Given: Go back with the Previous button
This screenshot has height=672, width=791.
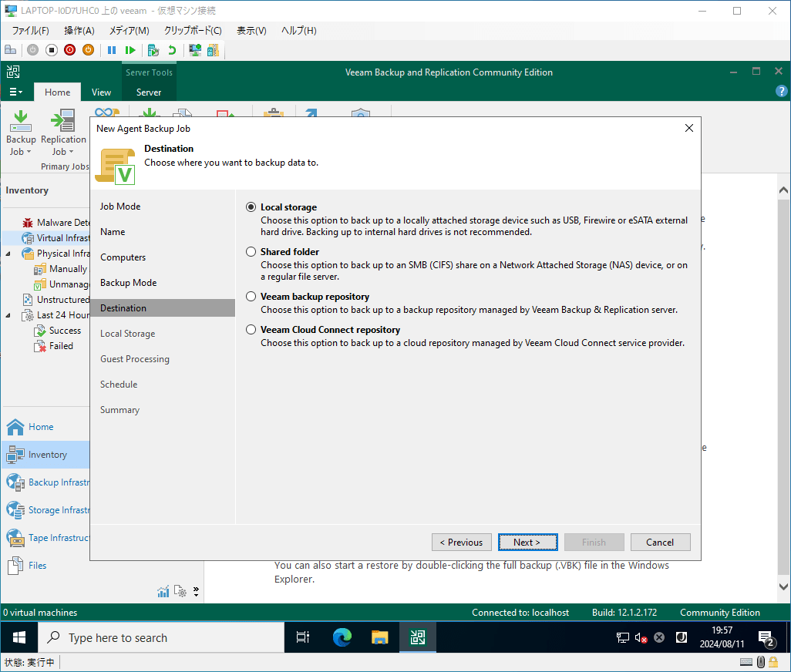Looking at the screenshot, I should (462, 543).
